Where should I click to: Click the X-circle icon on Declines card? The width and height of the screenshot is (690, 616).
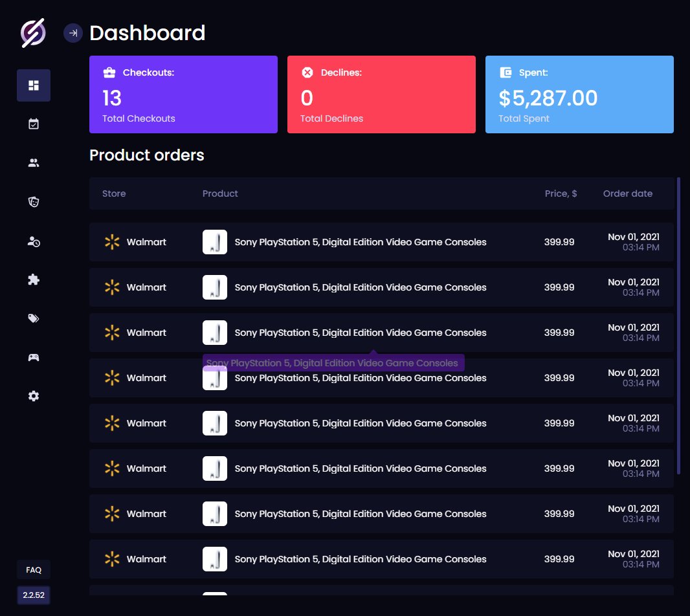307,72
